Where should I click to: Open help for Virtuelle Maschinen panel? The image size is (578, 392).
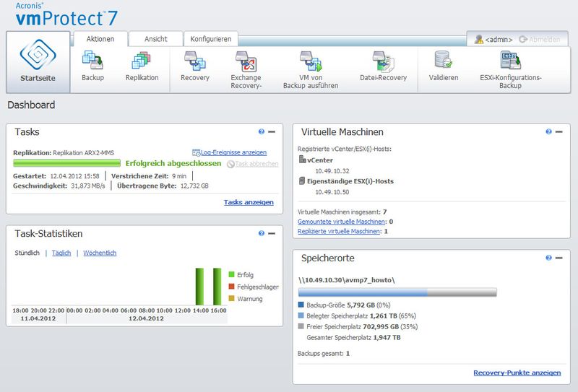pos(548,131)
